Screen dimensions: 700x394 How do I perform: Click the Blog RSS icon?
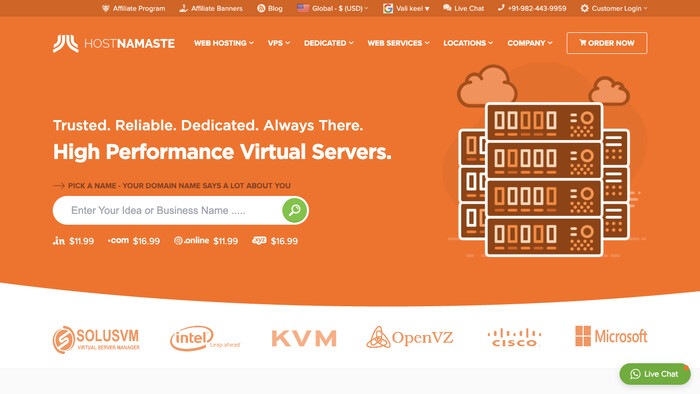(261, 8)
